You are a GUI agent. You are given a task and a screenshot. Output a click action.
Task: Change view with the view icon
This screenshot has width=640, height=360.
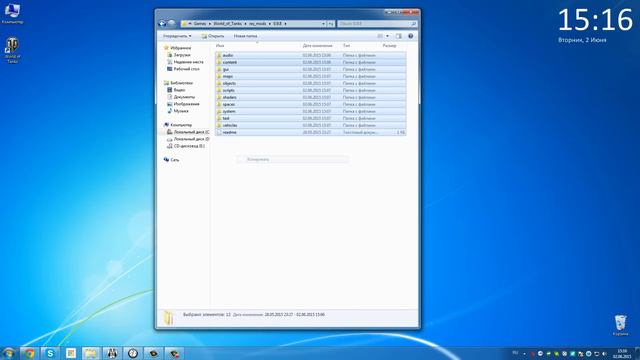380,36
